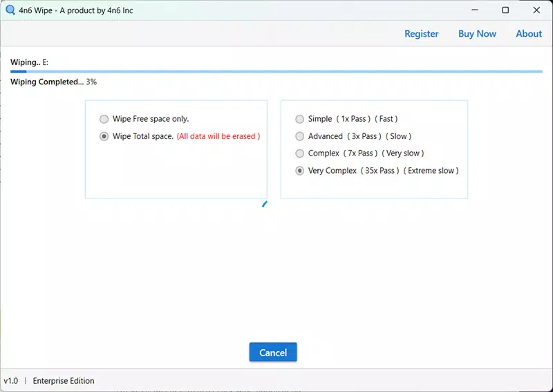The width and height of the screenshot is (553, 392).
Task: Click the 4n6 Wipe magnifier app icon
Action: pyautogui.click(x=10, y=10)
